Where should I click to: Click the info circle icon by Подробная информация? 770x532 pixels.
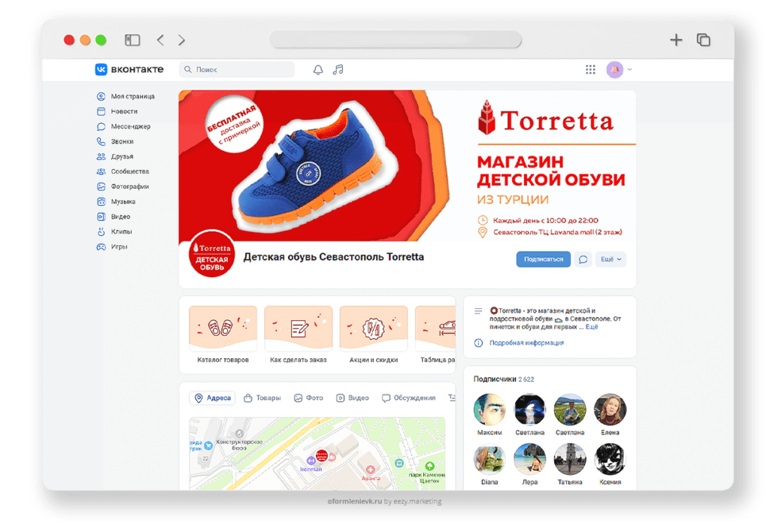click(x=478, y=343)
